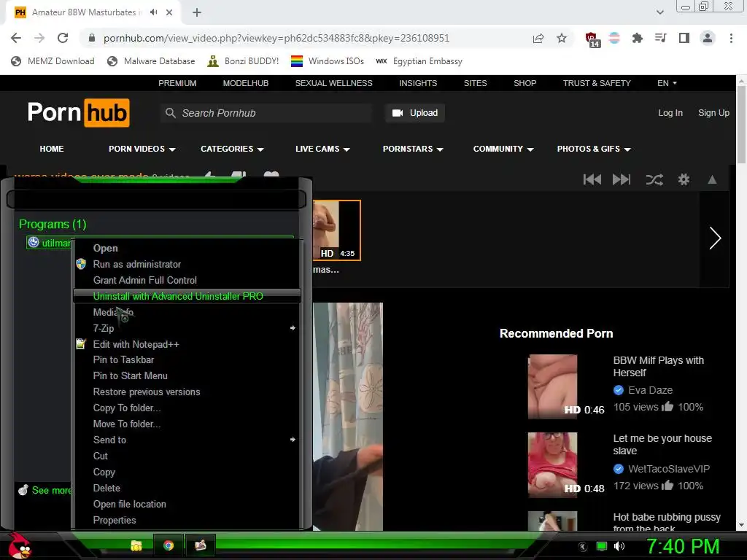Focus the site search field
Image resolution: width=747 pixels, height=560 pixels.
pos(266,113)
